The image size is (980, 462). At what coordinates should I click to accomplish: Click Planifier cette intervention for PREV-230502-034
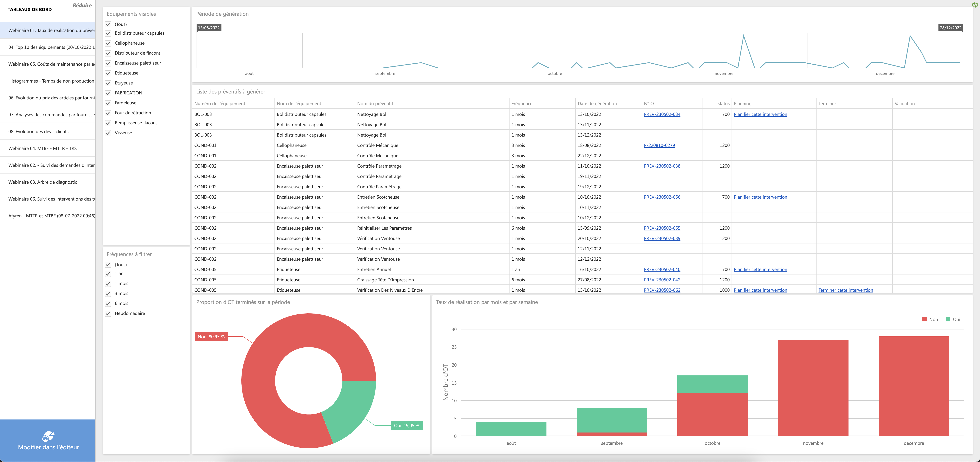760,115
